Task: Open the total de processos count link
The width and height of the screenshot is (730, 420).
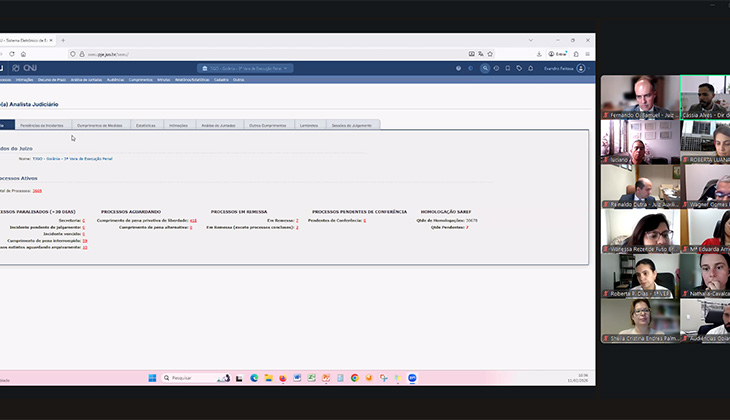Action: coord(37,191)
